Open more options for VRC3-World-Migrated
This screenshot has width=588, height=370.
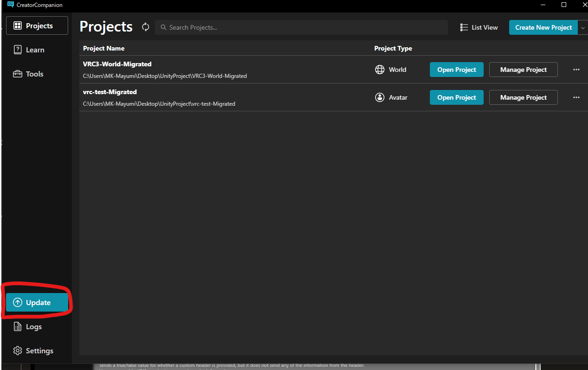(x=576, y=70)
